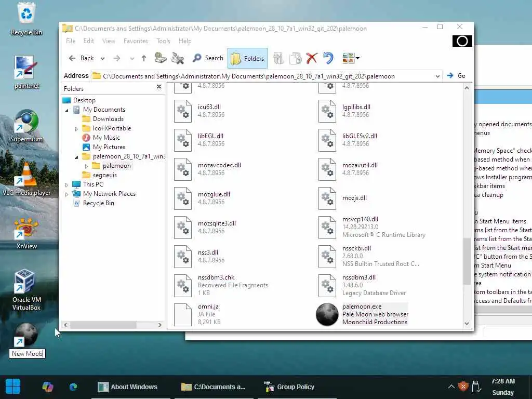The height and width of the screenshot is (399, 532).
Task: Click the Forward arrow button
Action: (117, 58)
